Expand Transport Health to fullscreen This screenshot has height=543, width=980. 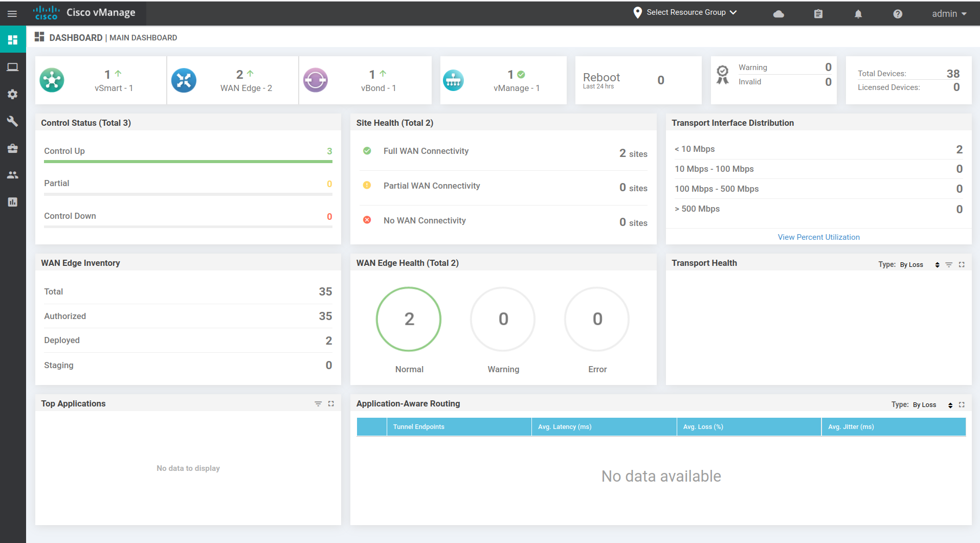pyautogui.click(x=962, y=264)
